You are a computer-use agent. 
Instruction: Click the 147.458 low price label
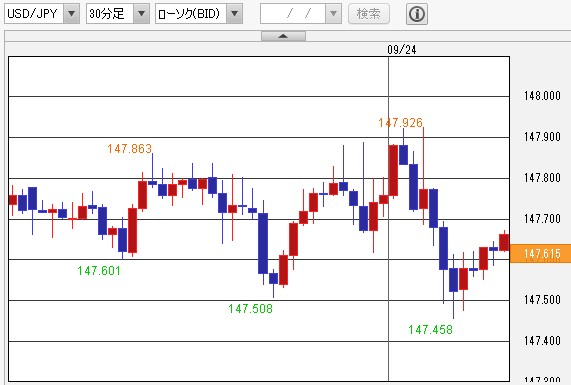[430, 330]
